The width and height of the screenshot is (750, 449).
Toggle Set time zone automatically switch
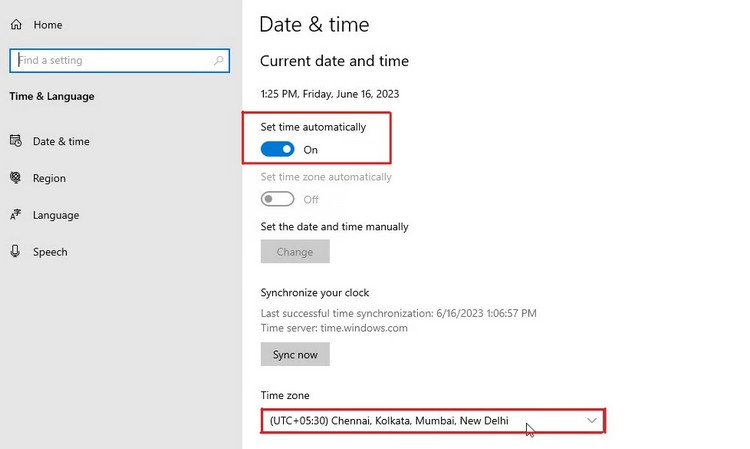pos(277,199)
